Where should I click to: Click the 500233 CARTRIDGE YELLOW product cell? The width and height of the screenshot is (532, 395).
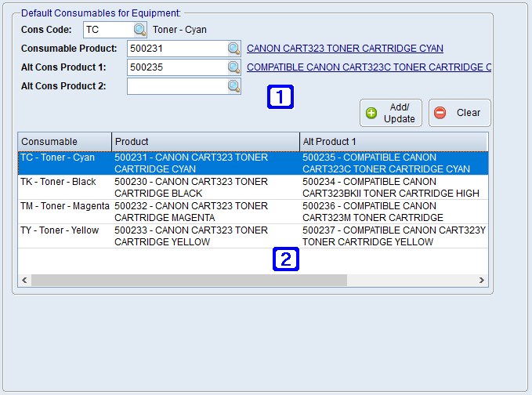[x=205, y=236]
